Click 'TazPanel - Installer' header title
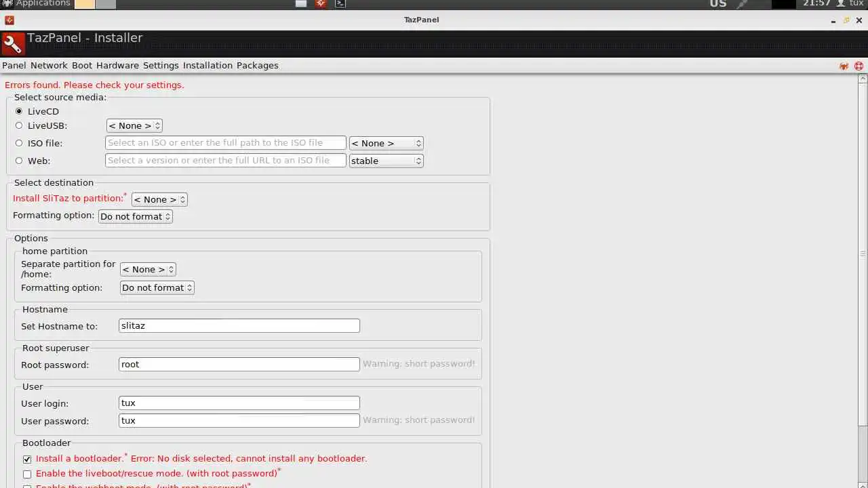This screenshot has height=488, width=868. [85, 38]
